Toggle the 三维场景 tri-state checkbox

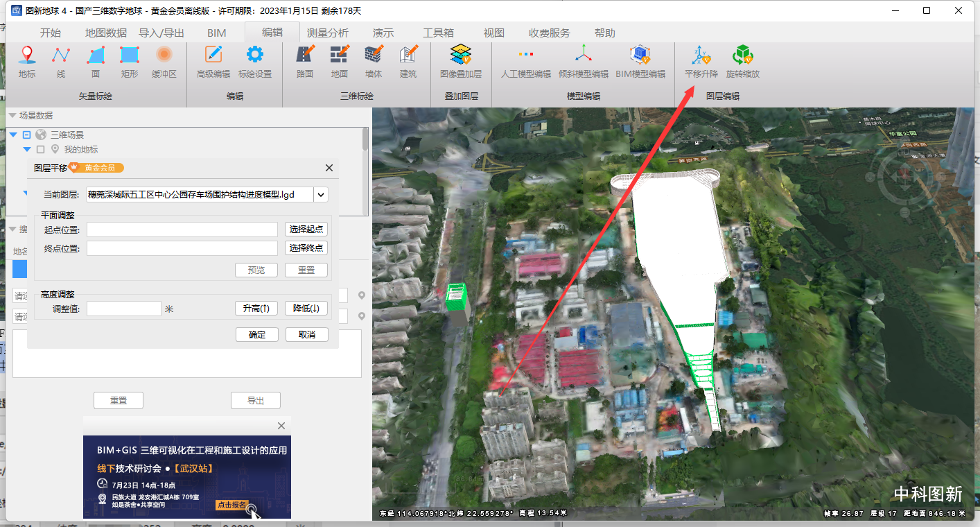coord(27,135)
